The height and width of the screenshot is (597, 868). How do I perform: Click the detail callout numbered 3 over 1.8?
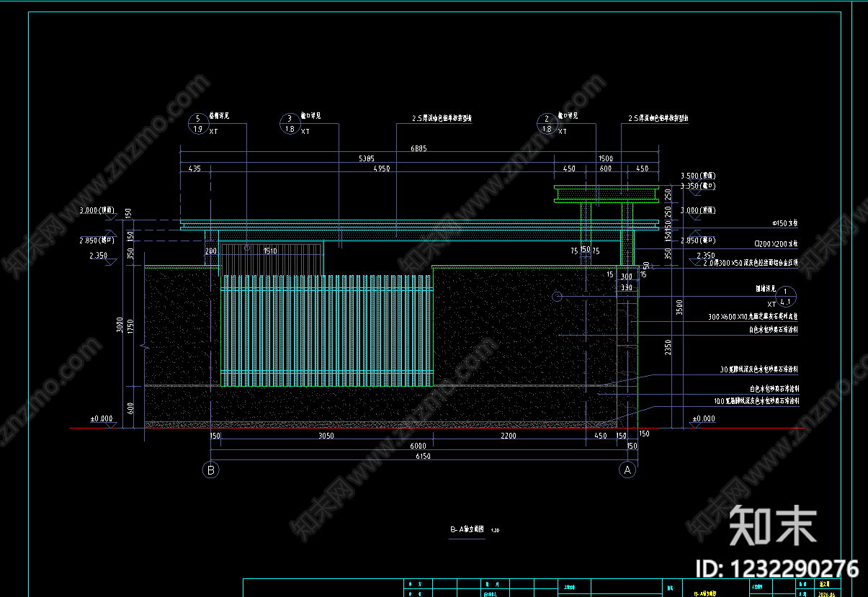coord(290,124)
